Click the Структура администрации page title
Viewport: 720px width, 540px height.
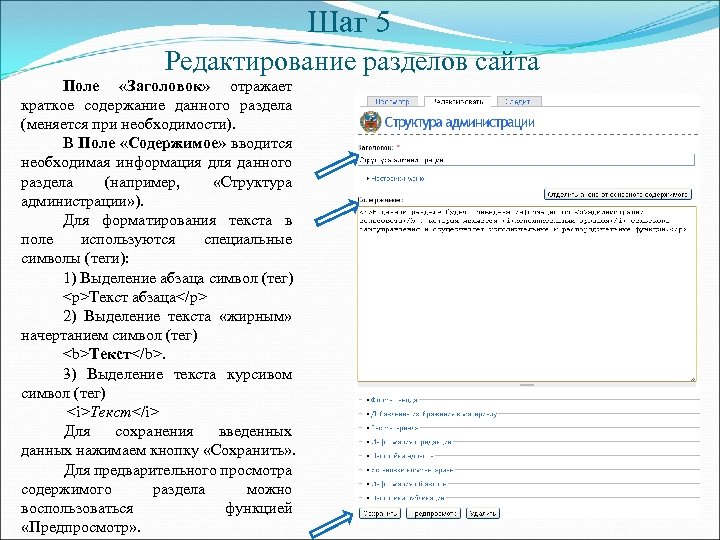(x=459, y=122)
